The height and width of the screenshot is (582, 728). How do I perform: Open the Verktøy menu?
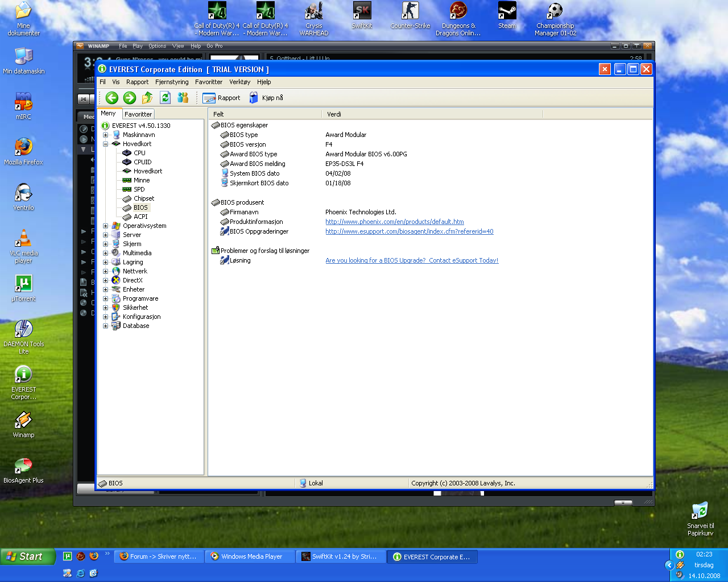239,82
